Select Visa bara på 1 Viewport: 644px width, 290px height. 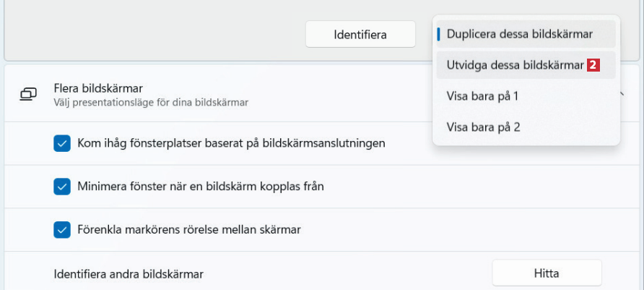[482, 96]
